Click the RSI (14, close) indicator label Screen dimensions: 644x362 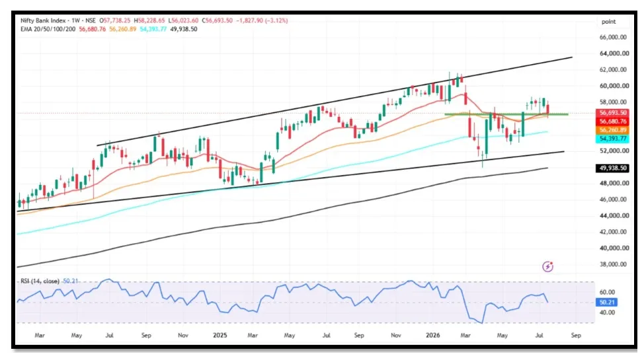click(x=40, y=281)
